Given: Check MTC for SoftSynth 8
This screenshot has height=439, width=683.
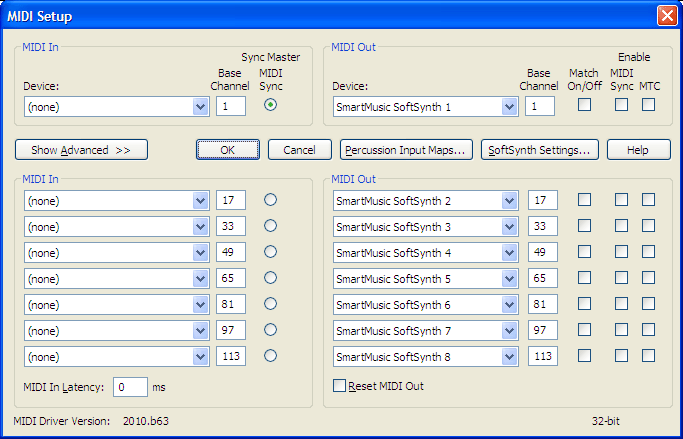Looking at the screenshot, I should coord(649,356).
